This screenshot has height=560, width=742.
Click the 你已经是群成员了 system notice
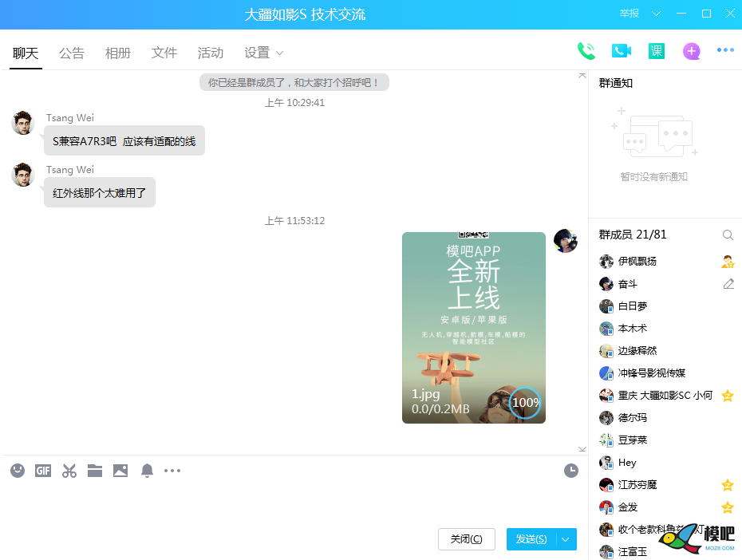[294, 82]
